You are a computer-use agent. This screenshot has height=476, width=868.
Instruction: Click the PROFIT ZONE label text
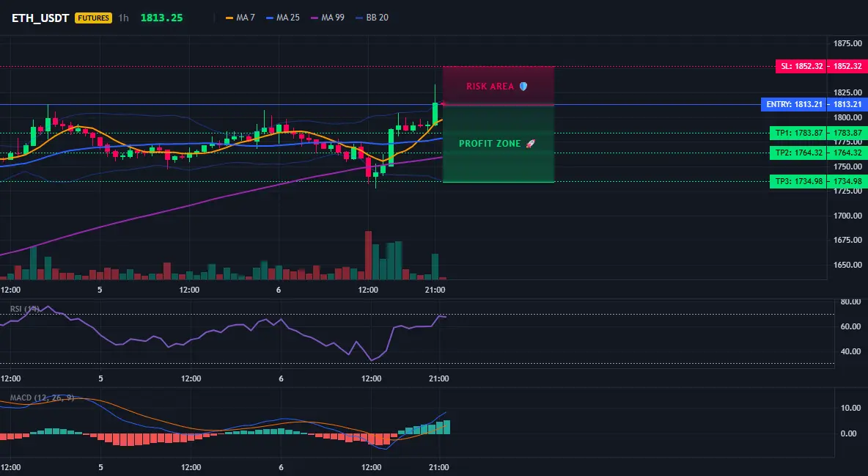[490, 144]
